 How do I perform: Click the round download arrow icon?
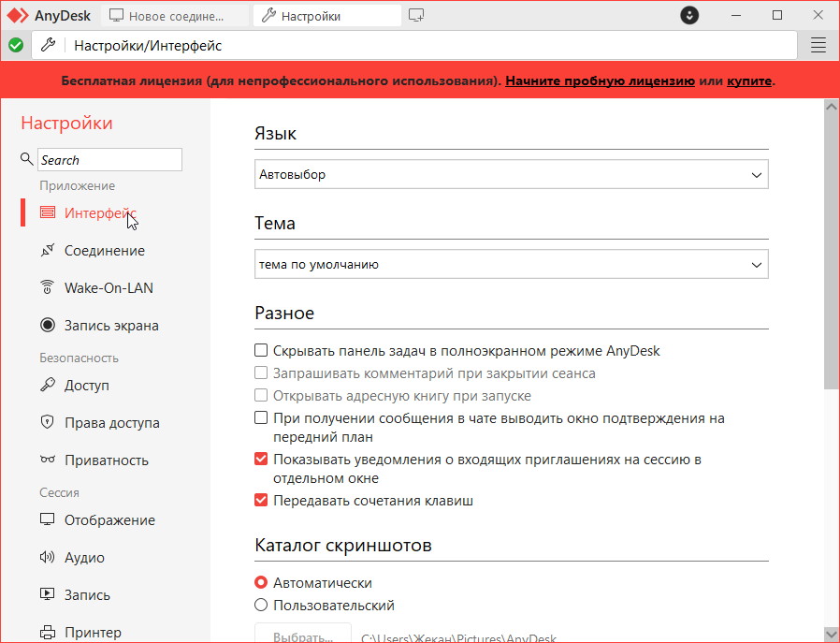[x=689, y=16]
